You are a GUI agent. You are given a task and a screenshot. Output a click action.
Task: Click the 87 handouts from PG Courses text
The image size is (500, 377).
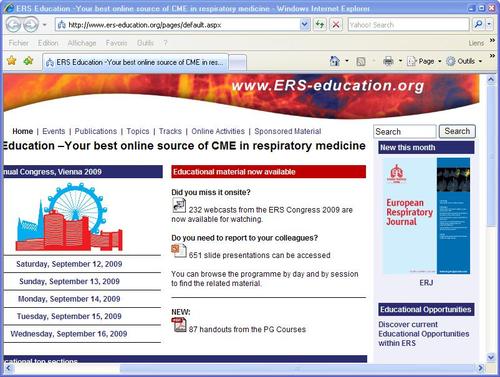(247, 329)
